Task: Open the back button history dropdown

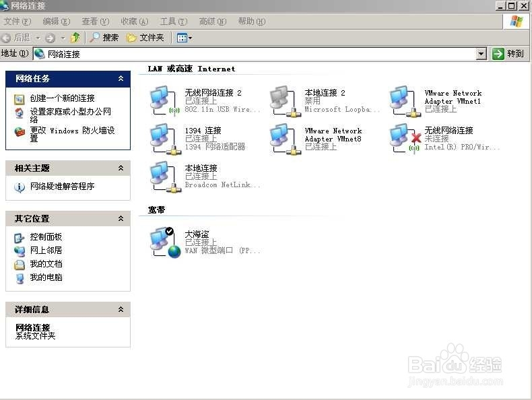Action: pos(38,38)
